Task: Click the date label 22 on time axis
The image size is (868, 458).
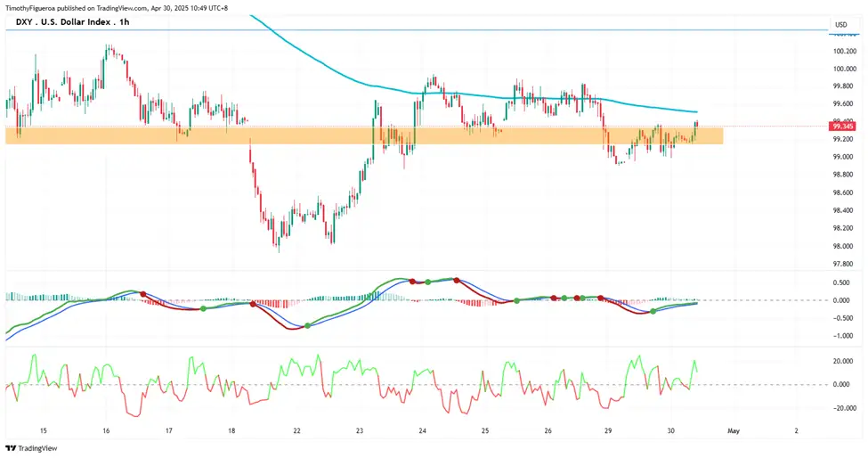Action: click(x=296, y=430)
